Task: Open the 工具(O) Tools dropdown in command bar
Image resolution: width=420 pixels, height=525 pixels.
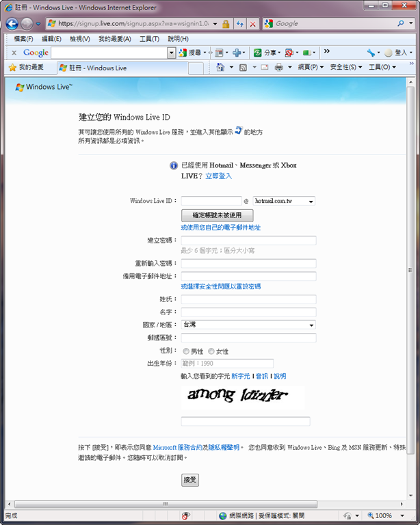Action: pos(382,67)
